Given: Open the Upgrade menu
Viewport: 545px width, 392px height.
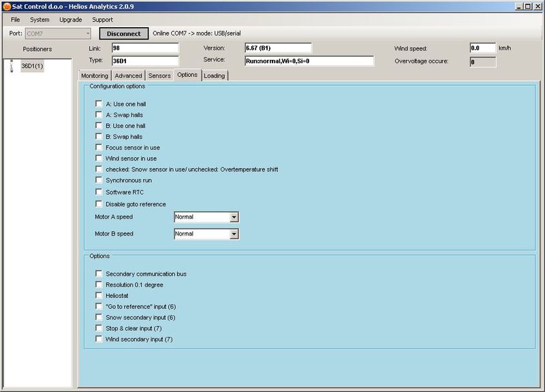Looking at the screenshot, I should 71,20.
